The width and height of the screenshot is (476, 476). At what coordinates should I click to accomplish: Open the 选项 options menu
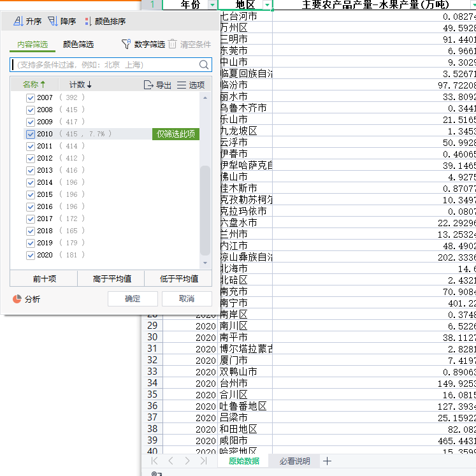coord(191,85)
